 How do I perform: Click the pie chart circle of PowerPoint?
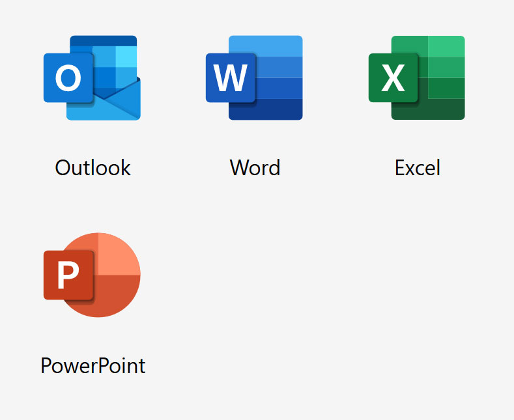[x=117, y=293]
